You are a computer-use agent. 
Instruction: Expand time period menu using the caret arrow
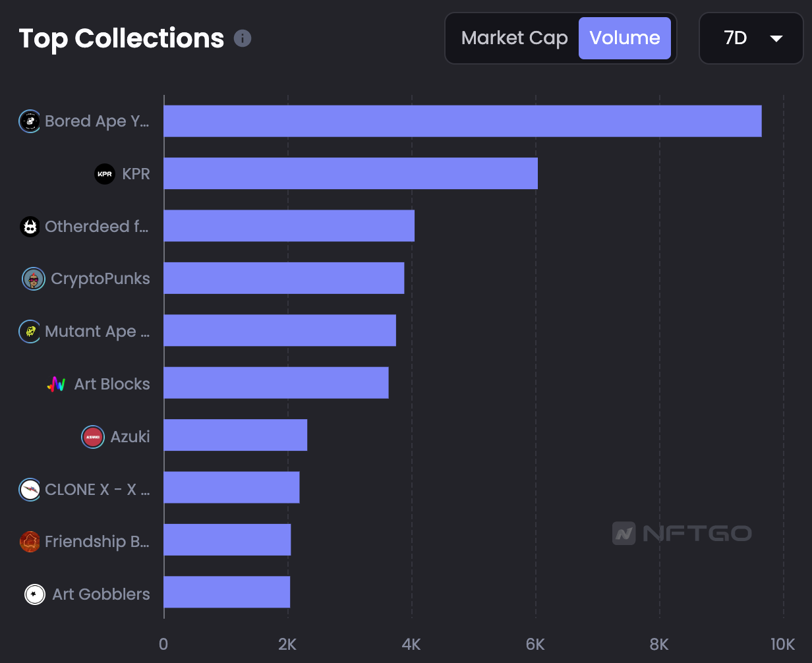776,39
